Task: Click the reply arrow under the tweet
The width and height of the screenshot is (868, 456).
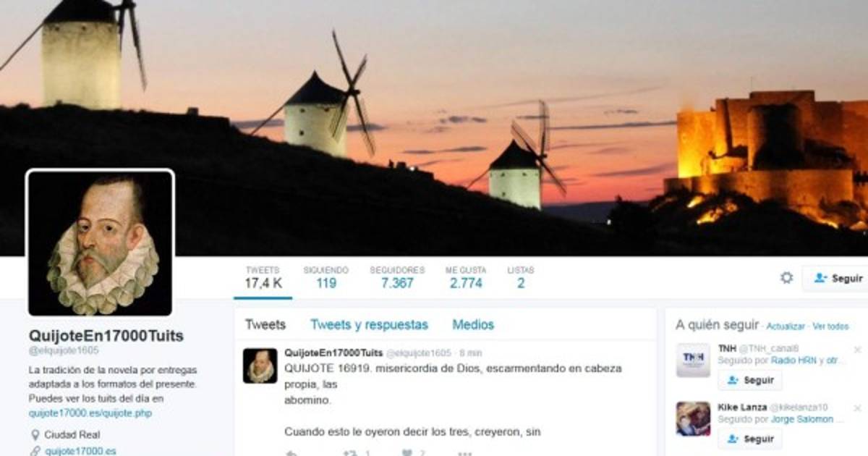Action: [x=292, y=453]
